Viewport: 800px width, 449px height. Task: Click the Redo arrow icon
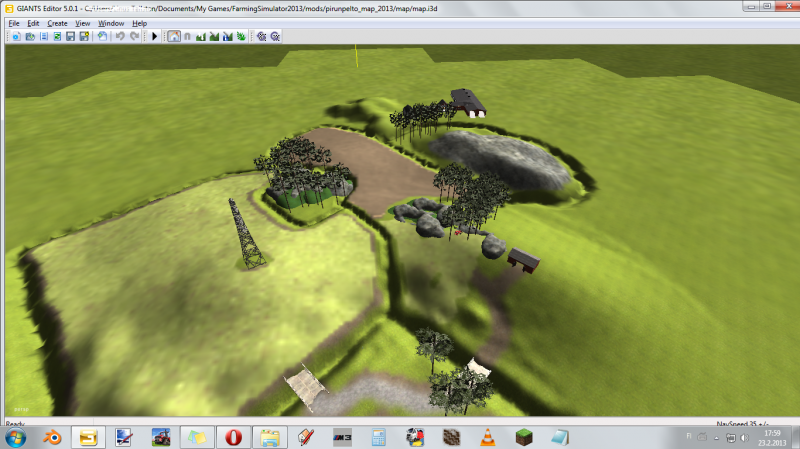134,36
